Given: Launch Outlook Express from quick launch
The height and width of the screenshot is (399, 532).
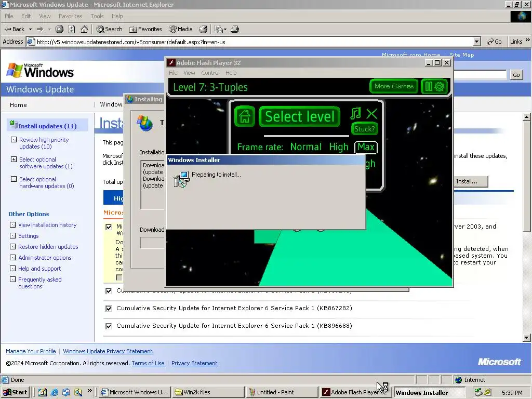Looking at the screenshot, I should [66, 392].
